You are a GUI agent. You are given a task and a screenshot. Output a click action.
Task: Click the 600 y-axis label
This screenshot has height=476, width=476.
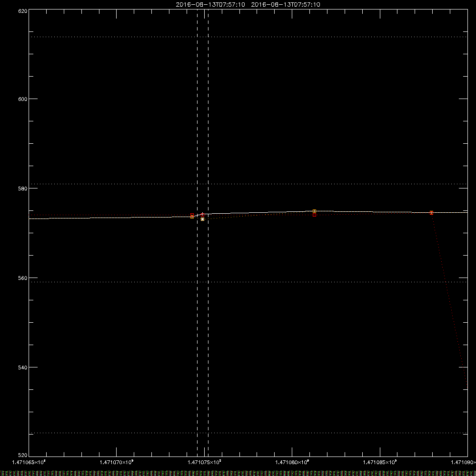coord(23,99)
